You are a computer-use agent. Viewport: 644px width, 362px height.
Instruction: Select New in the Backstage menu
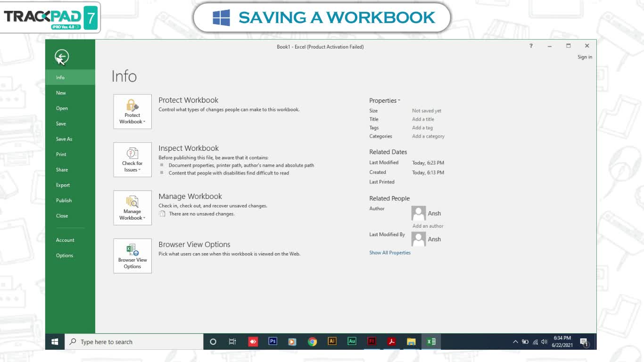(70, 93)
